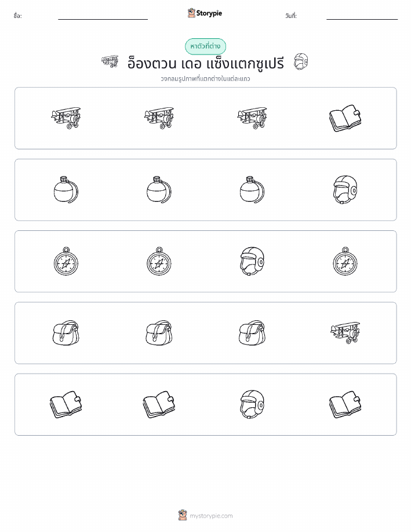Select the pilot helmet among the compasses

click(252, 261)
